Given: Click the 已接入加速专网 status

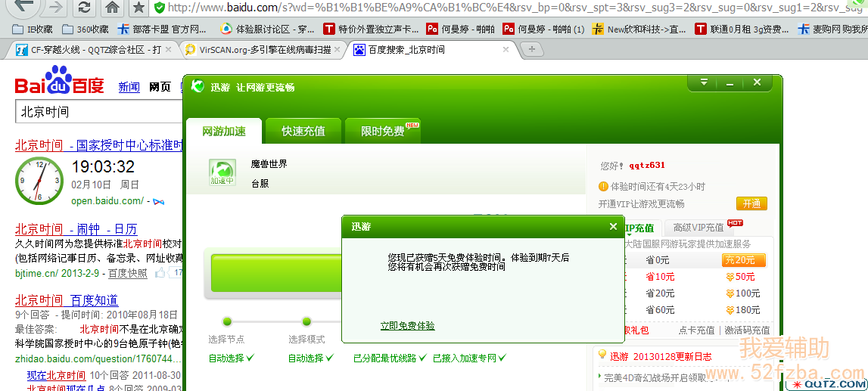Looking at the screenshot, I should click(469, 358).
